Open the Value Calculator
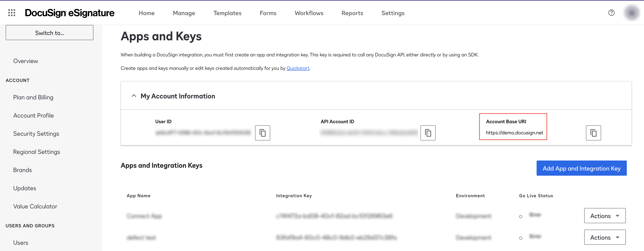 pyautogui.click(x=35, y=207)
